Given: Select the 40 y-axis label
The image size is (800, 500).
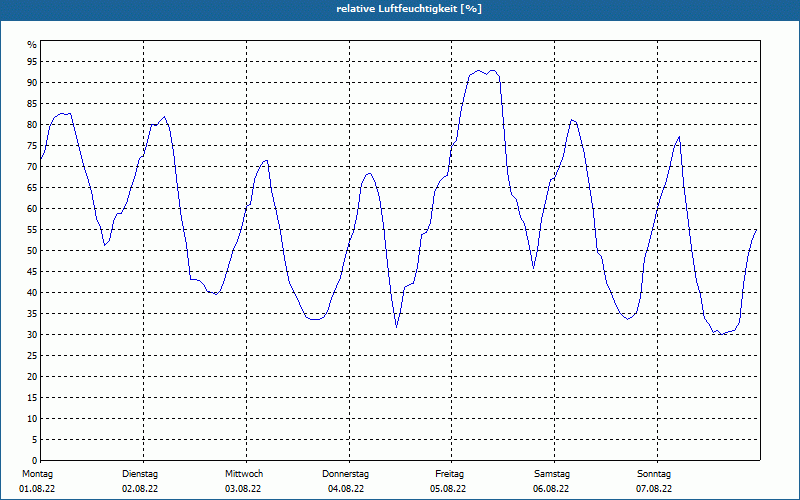Looking at the screenshot, I should click(32, 293).
